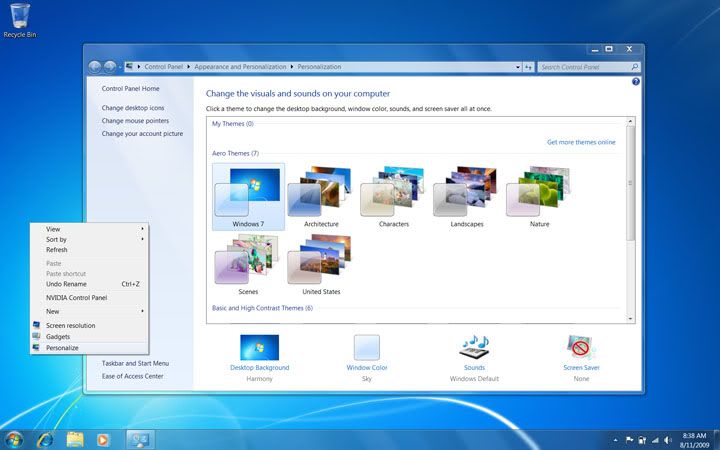Apply the Characters theme
Image resolution: width=720 pixels, height=450 pixels.
point(394,197)
